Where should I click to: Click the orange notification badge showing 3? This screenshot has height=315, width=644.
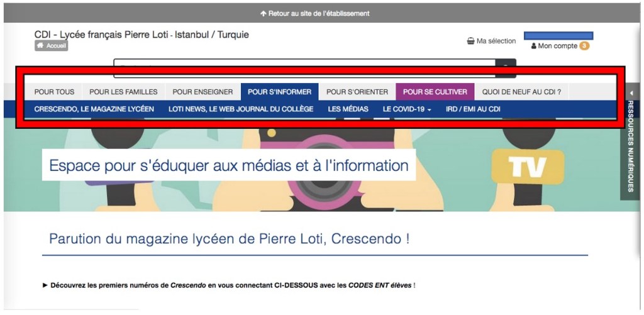coord(584,46)
